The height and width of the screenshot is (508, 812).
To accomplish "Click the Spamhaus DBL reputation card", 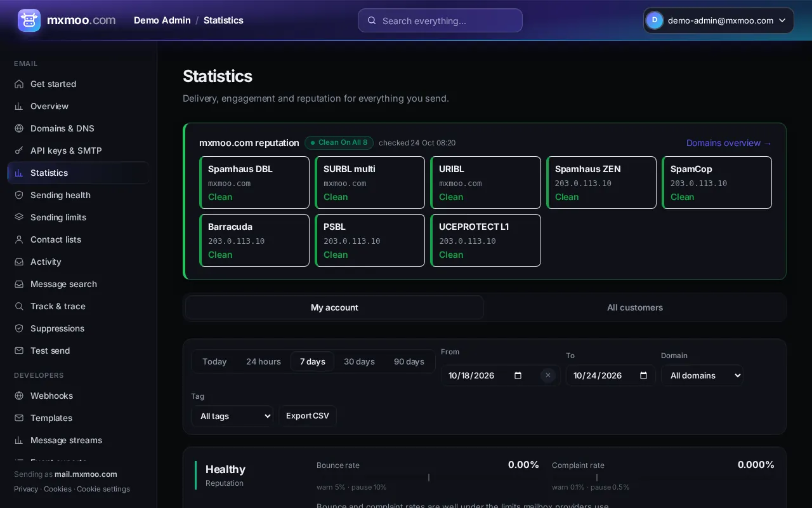I will pos(254,183).
